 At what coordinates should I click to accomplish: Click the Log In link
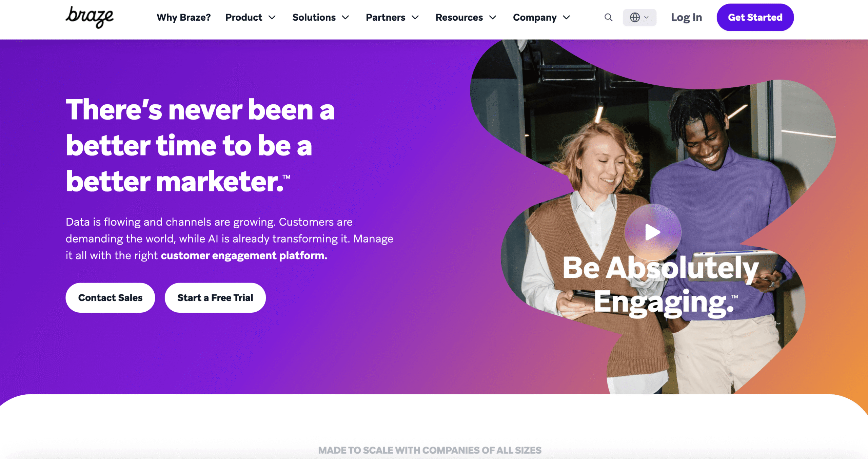[x=686, y=17]
